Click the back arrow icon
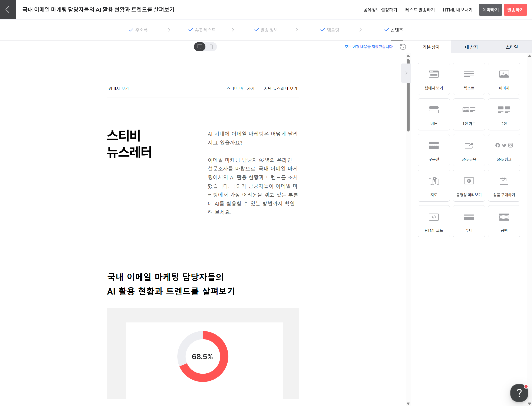The image size is (532, 406). 8,9
